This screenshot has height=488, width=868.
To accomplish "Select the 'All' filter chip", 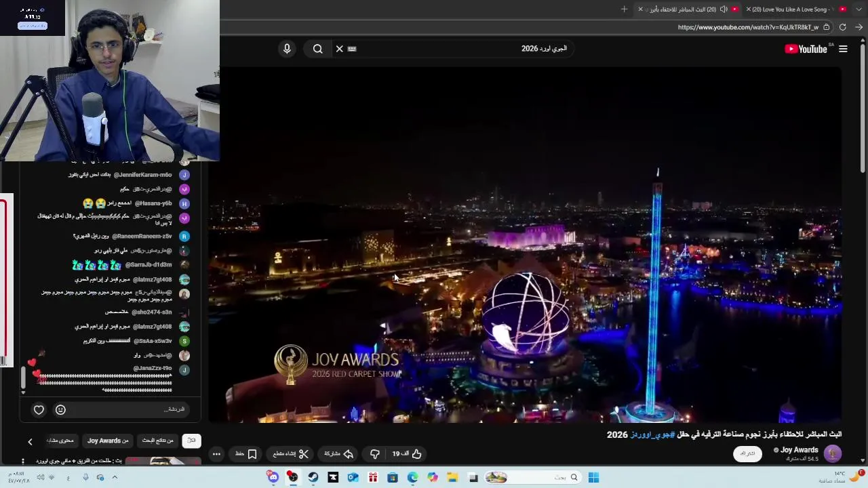I will (191, 441).
